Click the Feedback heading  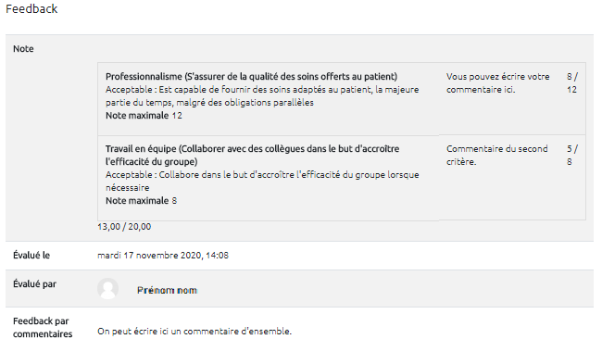[x=31, y=9]
